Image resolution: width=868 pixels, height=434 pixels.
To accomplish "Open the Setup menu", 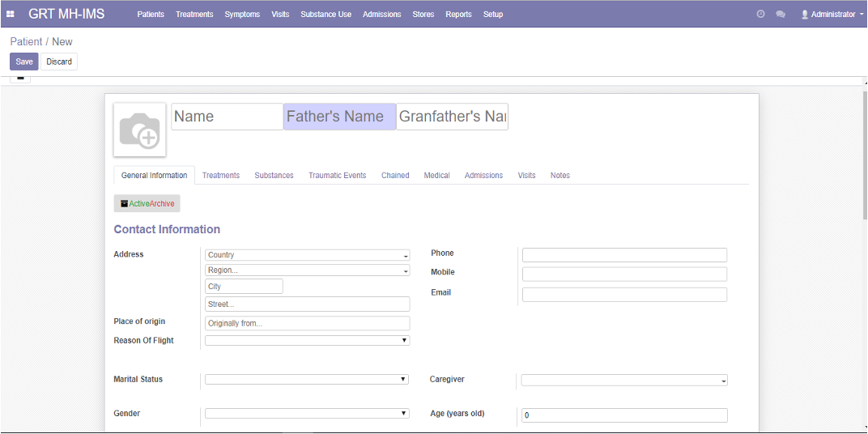I will (493, 15).
